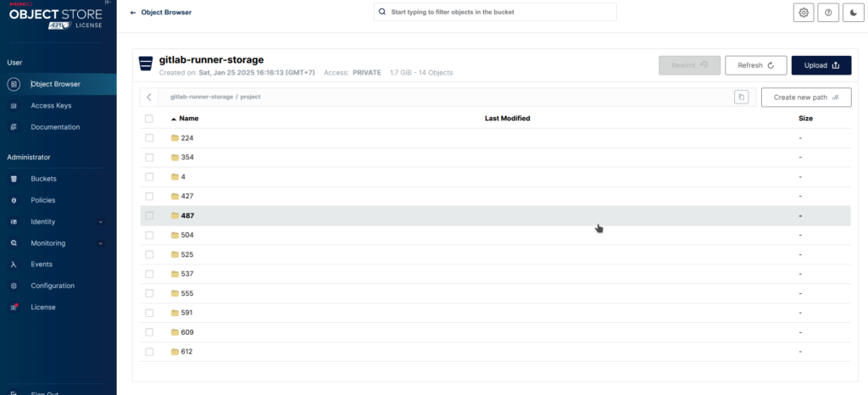Screen dimensions: 868x395
Task: Expand the Monitoring submenu
Action: point(101,243)
